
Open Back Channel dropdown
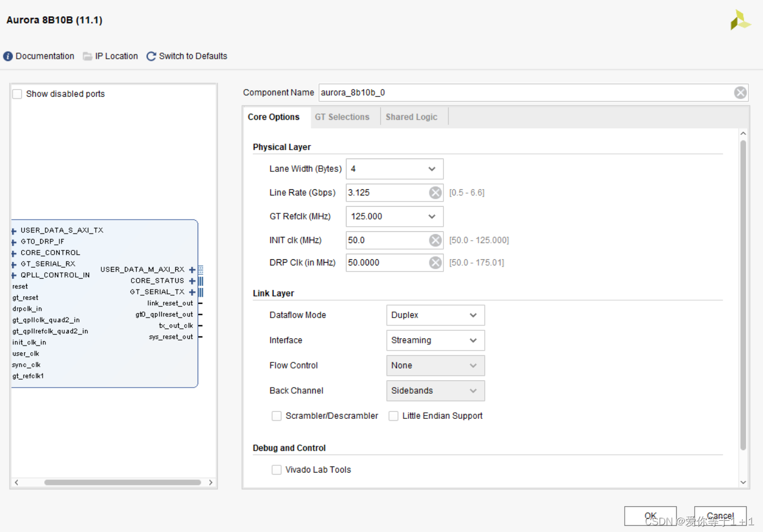tap(436, 391)
